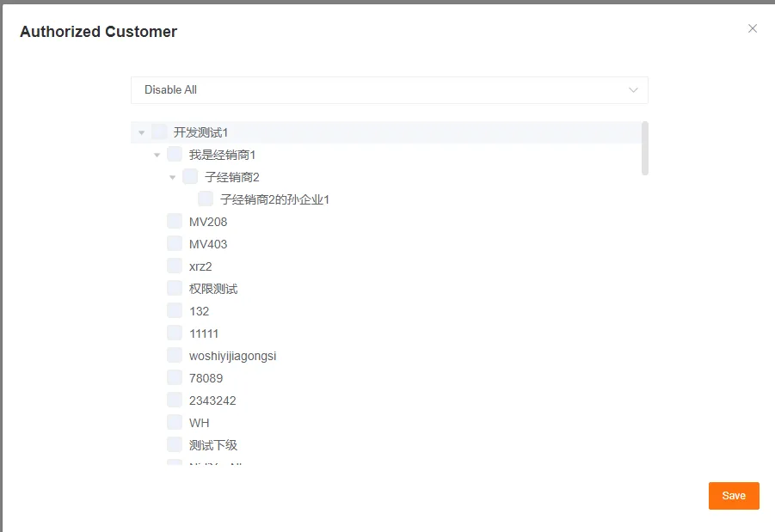Tick the checkbox beside 11111

pyautogui.click(x=173, y=333)
